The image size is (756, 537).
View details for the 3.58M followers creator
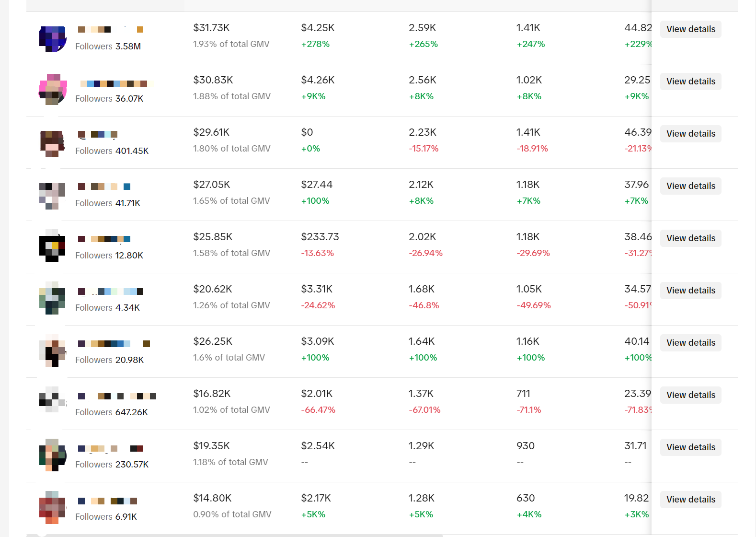pyautogui.click(x=690, y=29)
